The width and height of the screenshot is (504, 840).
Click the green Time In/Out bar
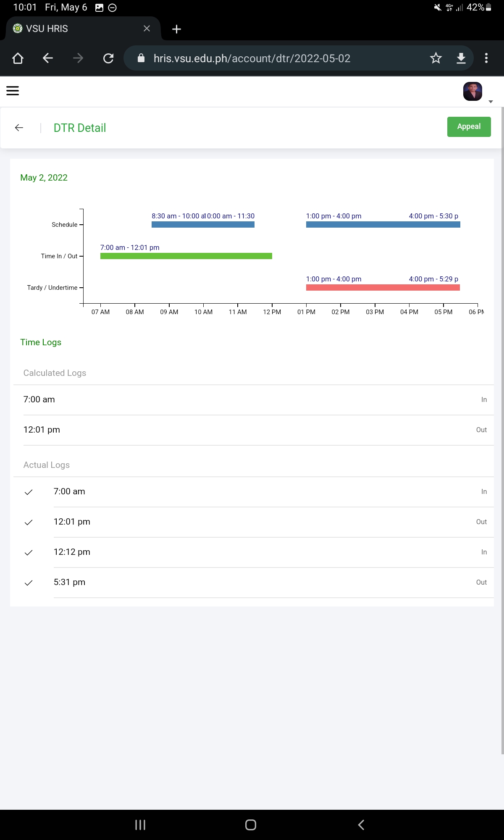(186, 256)
